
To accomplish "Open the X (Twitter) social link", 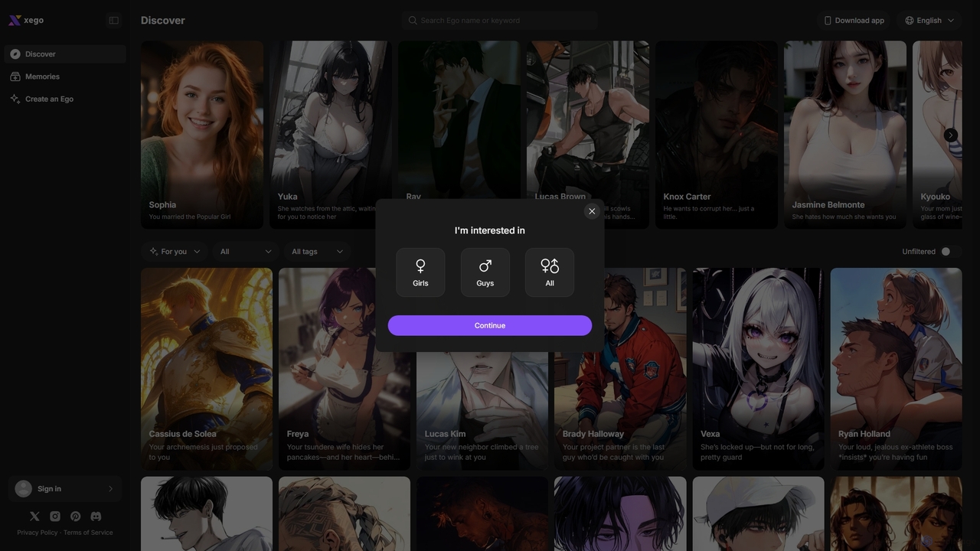I will tap(34, 517).
